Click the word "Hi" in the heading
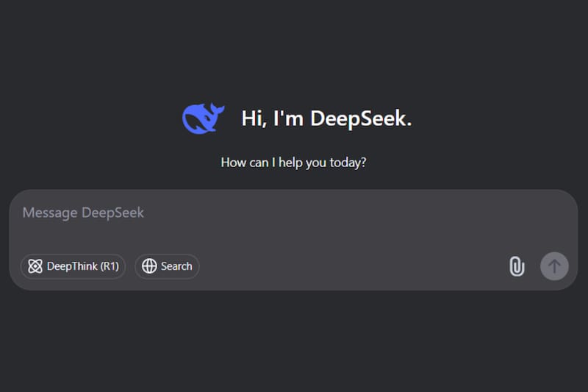Screen dimensions: 588x392 (252, 118)
